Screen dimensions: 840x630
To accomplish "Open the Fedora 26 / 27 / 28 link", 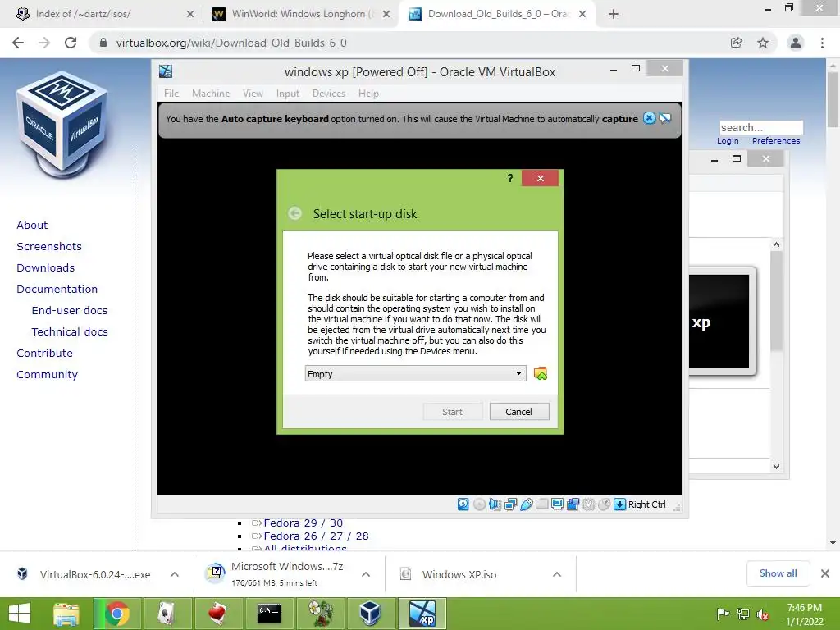I will tap(316, 536).
